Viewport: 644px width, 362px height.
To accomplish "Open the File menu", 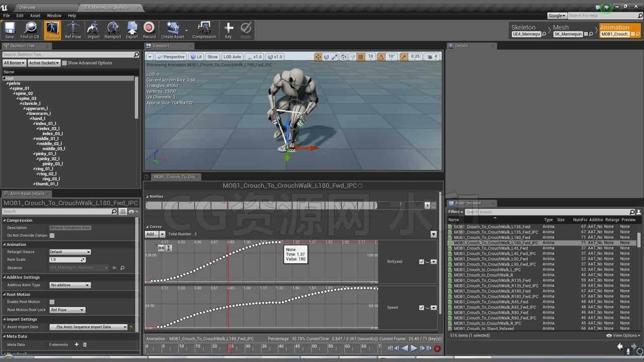I will (7, 16).
